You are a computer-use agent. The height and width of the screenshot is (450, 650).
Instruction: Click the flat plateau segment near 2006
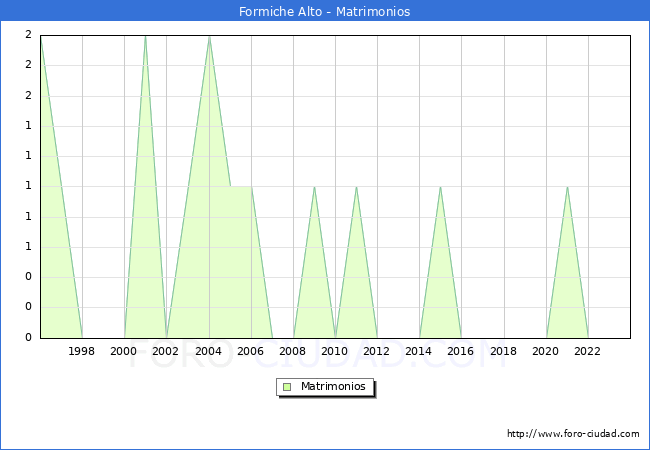[x=241, y=187]
